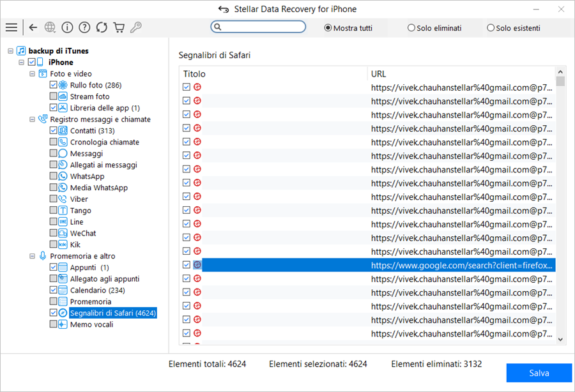Click the scrollbar down arrow
This screenshot has width=575, height=392.
560,339
